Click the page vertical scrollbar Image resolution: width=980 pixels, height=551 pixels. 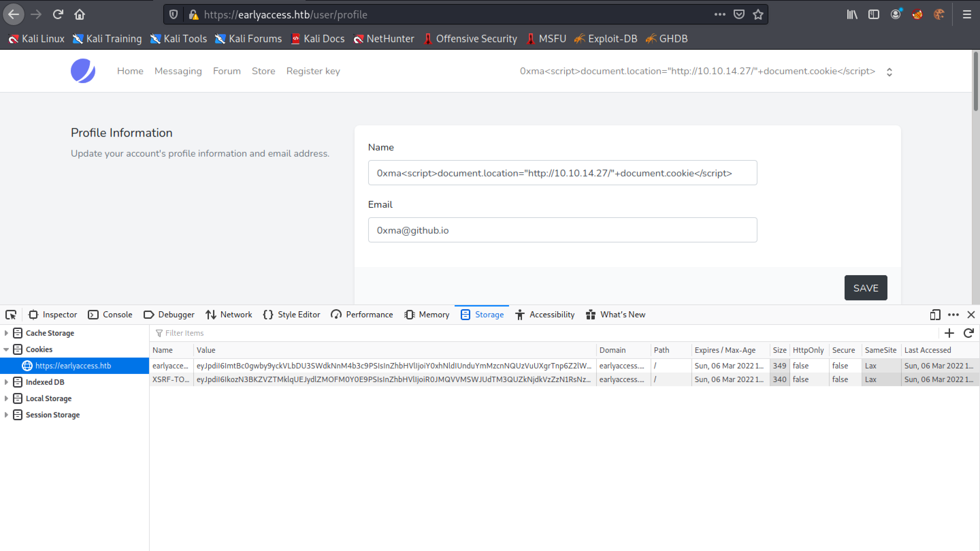tap(976, 82)
